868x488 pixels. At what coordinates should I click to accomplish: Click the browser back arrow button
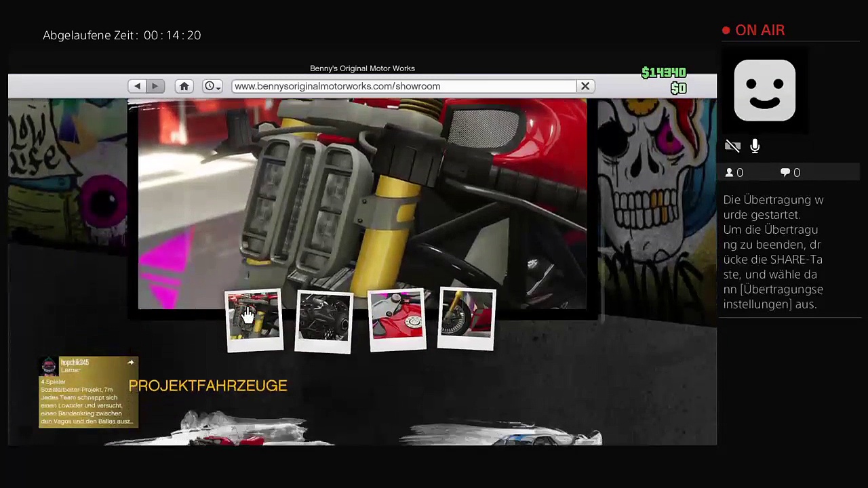137,86
